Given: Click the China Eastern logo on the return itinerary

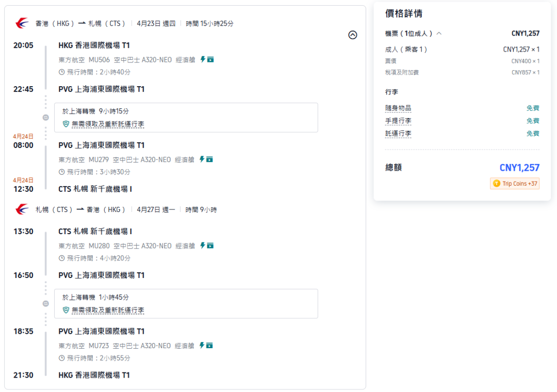Looking at the screenshot, I should [21, 209].
